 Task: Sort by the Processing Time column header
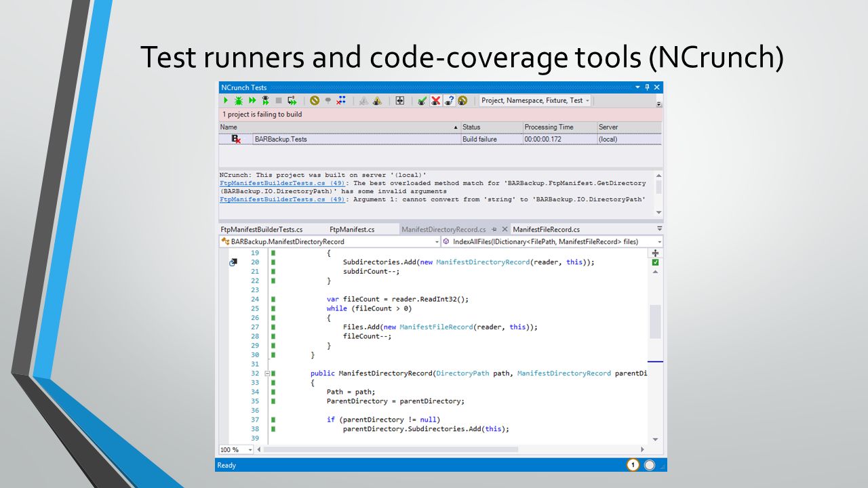tap(559, 127)
